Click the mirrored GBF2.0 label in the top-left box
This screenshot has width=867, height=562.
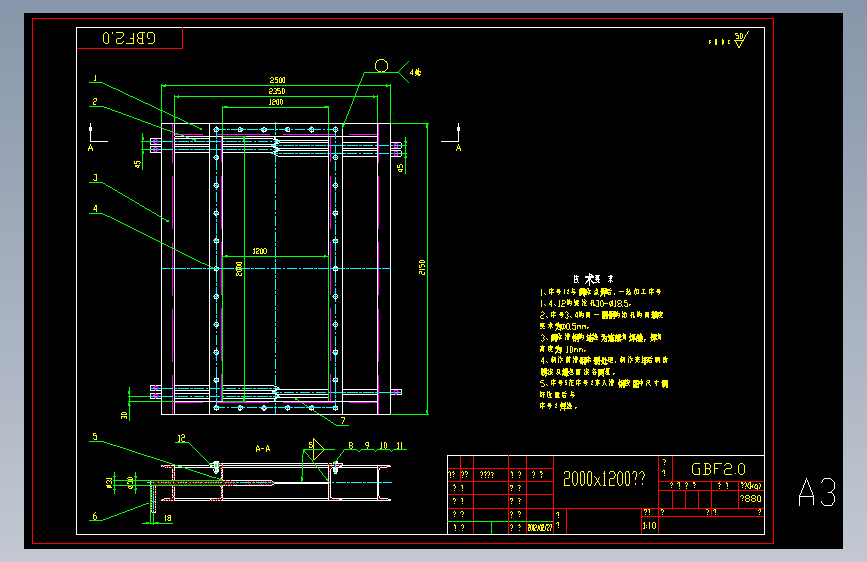[129, 38]
